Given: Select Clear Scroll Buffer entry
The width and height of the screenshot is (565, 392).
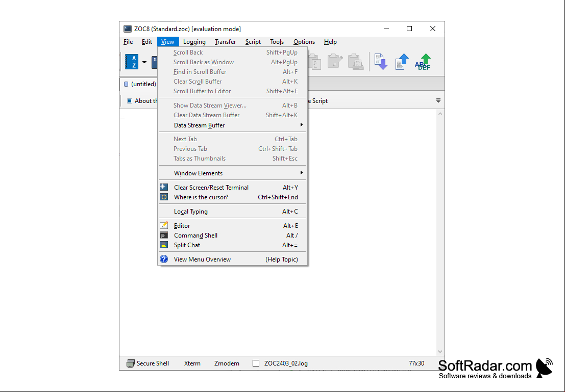Looking at the screenshot, I should click(233, 82).
